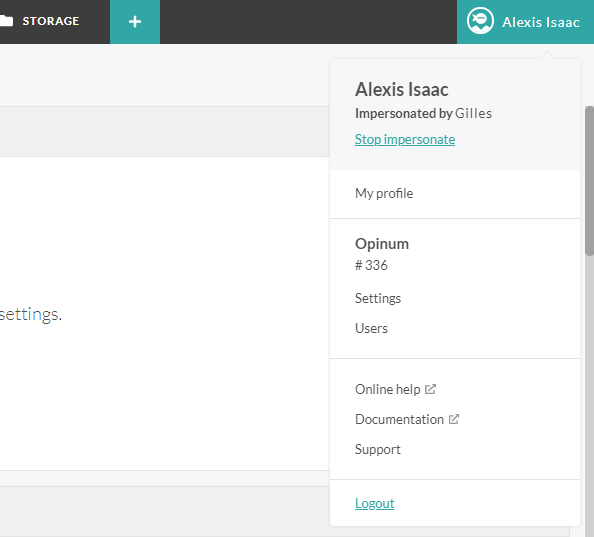The height and width of the screenshot is (537, 594).
Task: Open the Storage folder icon
Action: [6, 21]
